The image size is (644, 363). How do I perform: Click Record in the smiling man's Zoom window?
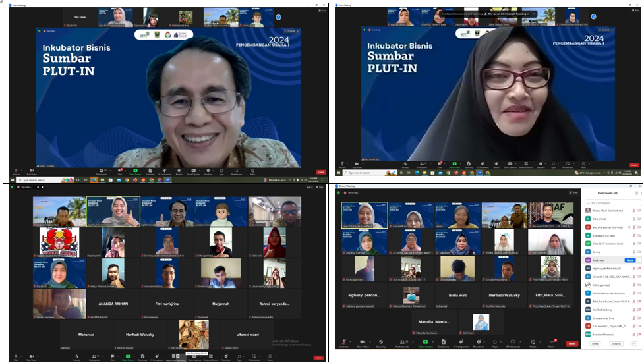click(x=179, y=172)
